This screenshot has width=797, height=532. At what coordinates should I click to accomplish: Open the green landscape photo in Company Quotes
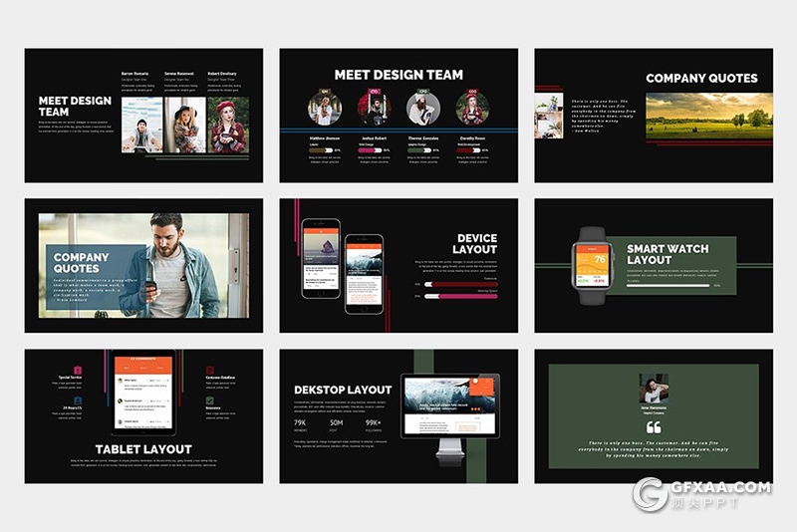(x=708, y=116)
